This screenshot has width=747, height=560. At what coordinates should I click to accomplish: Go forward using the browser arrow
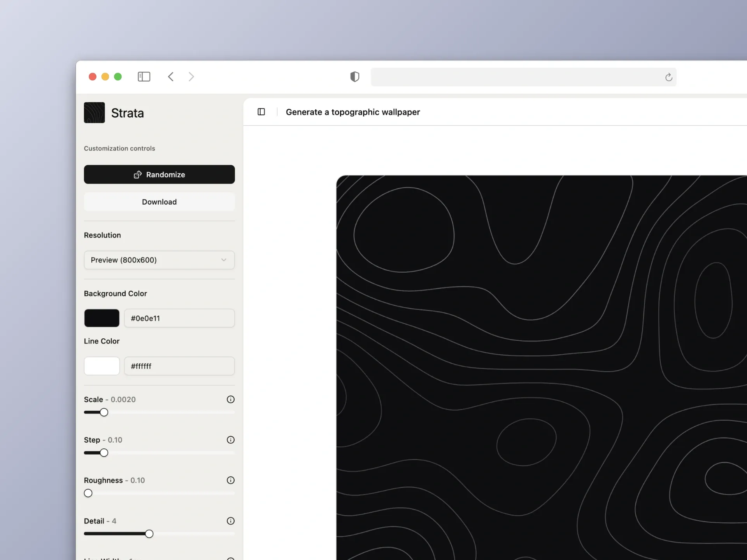(x=191, y=77)
